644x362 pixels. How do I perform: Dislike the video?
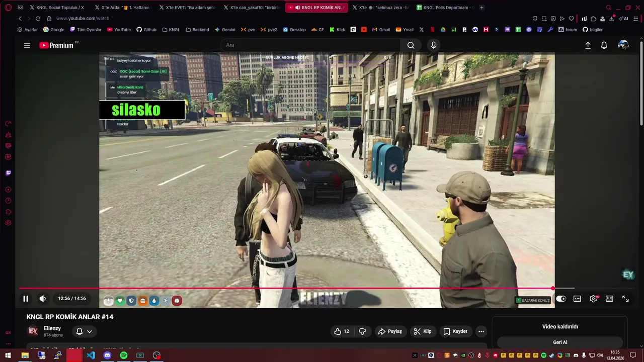click(x=362, y=331)
